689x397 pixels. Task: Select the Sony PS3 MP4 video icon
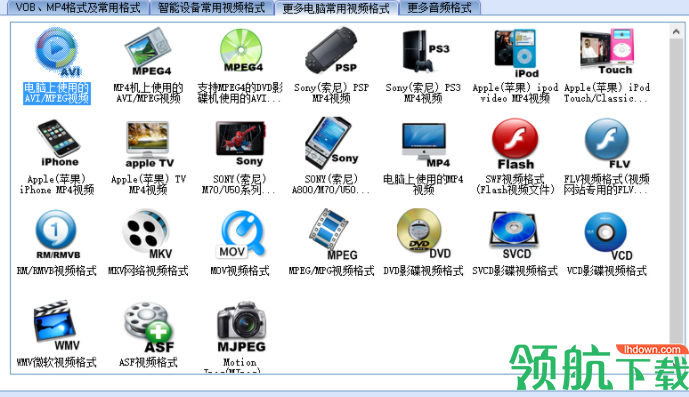[425, 51]
